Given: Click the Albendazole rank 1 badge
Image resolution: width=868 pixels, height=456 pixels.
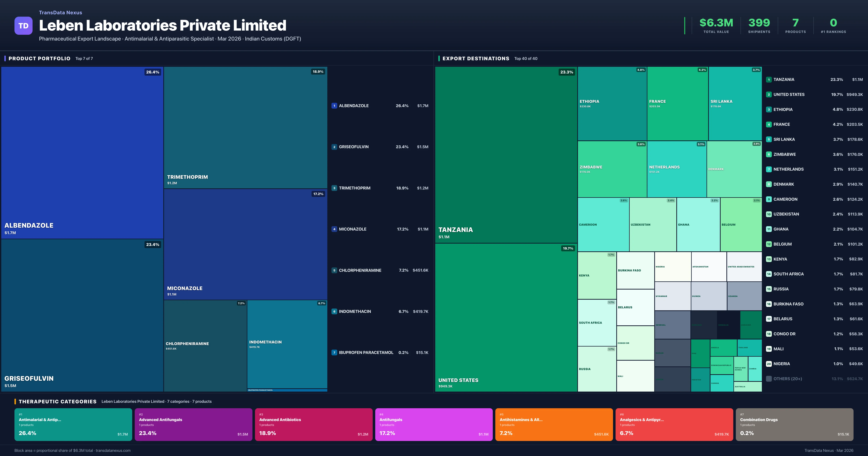Looking at the screenshot, I should pyautogui.click(x=334, y=105).
